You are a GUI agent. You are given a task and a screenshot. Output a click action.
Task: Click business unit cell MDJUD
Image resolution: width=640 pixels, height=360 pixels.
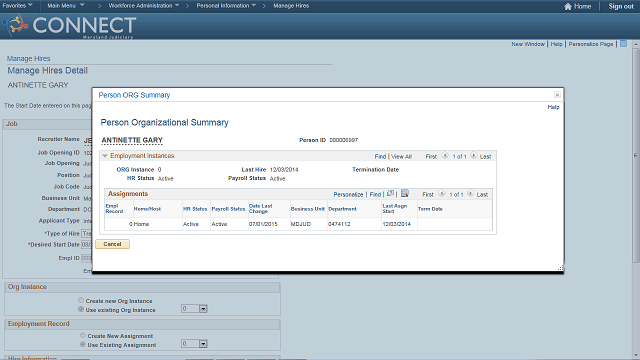coord(301,224)
